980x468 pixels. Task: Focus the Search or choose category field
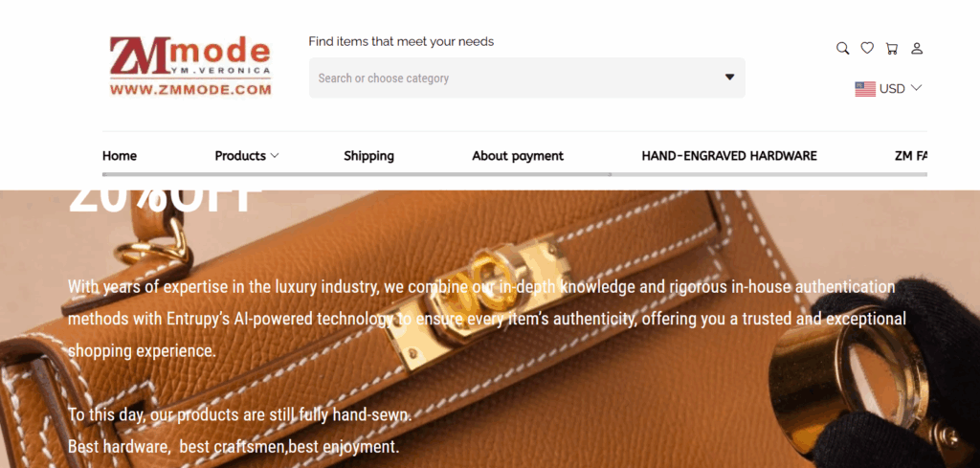tap(527, 78)
